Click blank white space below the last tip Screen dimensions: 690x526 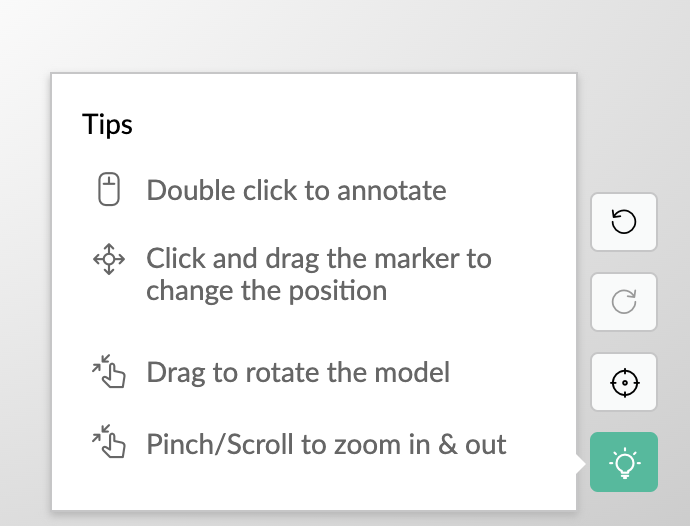(313, 486)
